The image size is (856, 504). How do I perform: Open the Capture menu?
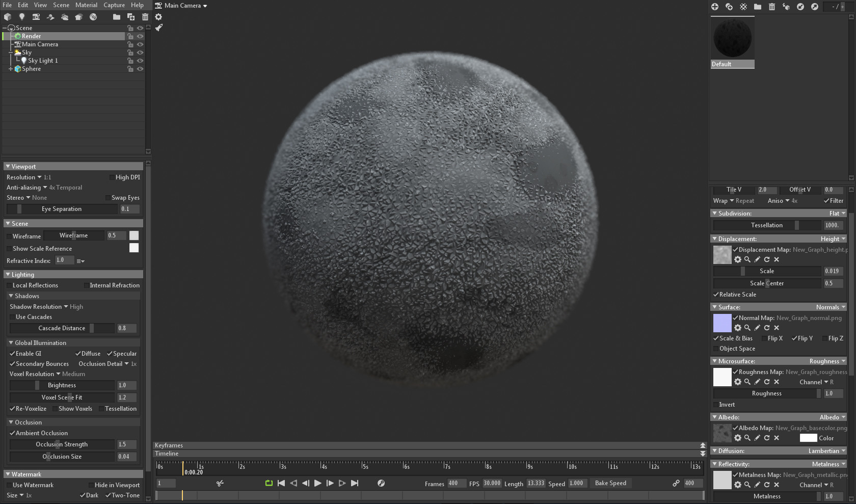click(114, 5)
